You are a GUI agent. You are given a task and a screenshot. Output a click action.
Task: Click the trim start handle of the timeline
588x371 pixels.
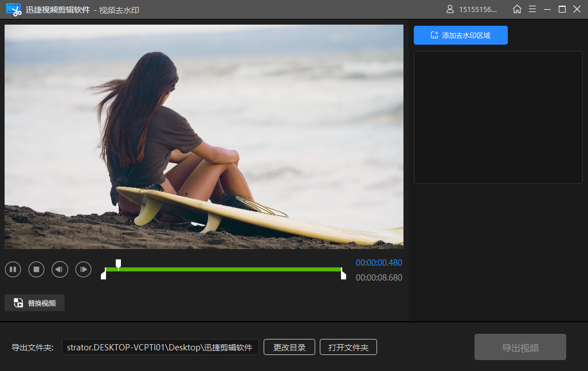[104, 275]
